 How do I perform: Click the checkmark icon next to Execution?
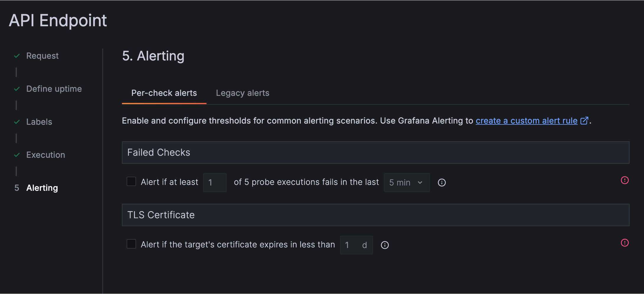[x=17, y=155]
